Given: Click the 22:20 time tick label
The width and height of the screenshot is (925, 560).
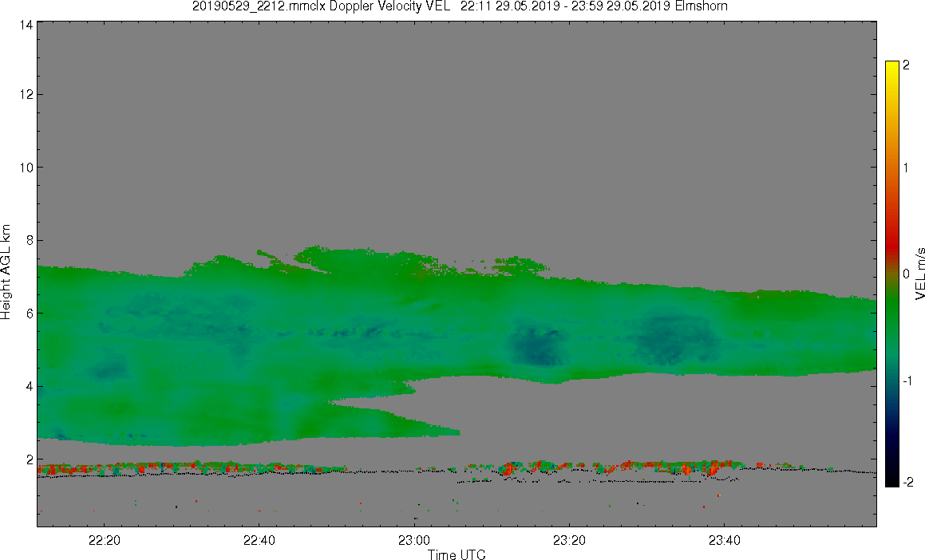Looking at the screenshot, I should click(x=105, y=541).
